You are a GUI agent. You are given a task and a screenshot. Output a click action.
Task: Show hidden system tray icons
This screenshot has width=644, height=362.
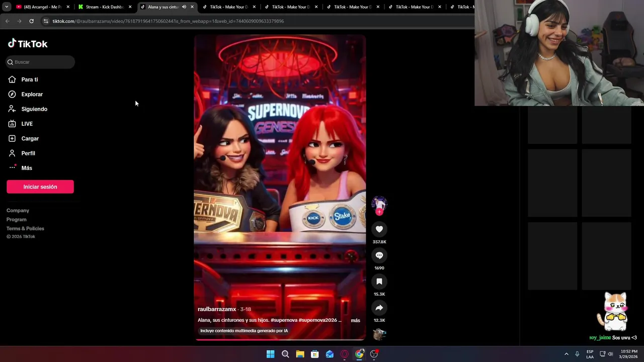[x=566, y=354]
